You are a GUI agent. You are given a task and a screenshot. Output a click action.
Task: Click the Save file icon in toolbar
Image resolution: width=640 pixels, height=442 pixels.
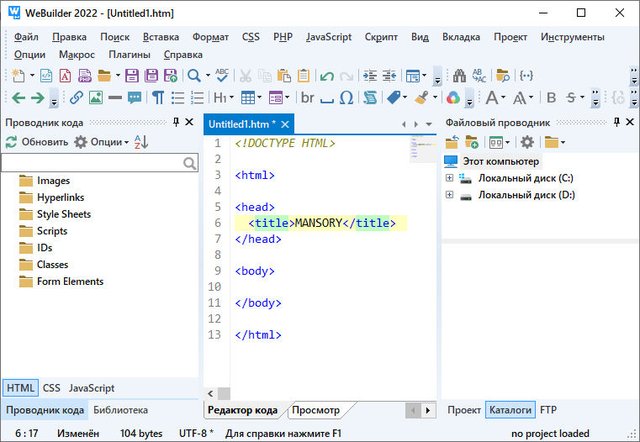[x=132, y=75]
